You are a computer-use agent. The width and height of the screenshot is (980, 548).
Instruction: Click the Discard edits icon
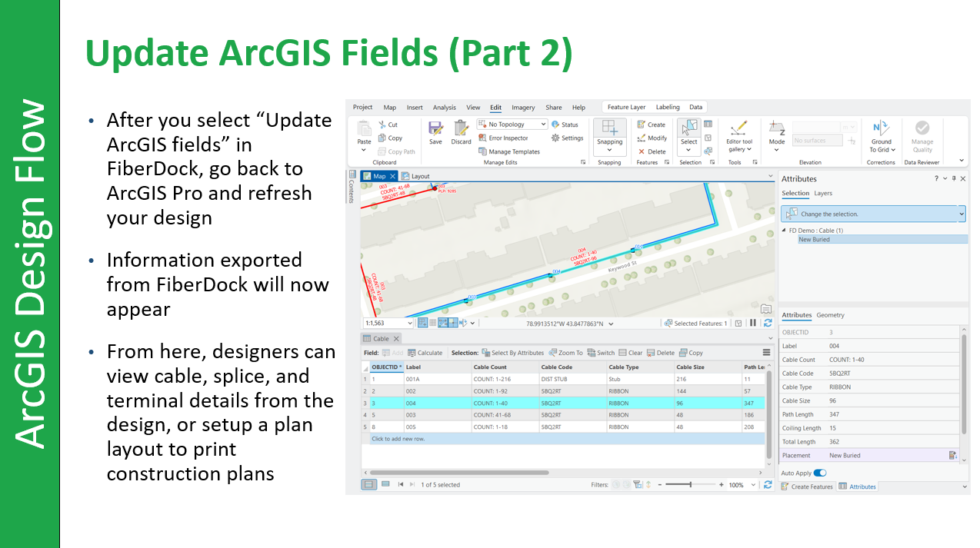[x=461, y=128]
